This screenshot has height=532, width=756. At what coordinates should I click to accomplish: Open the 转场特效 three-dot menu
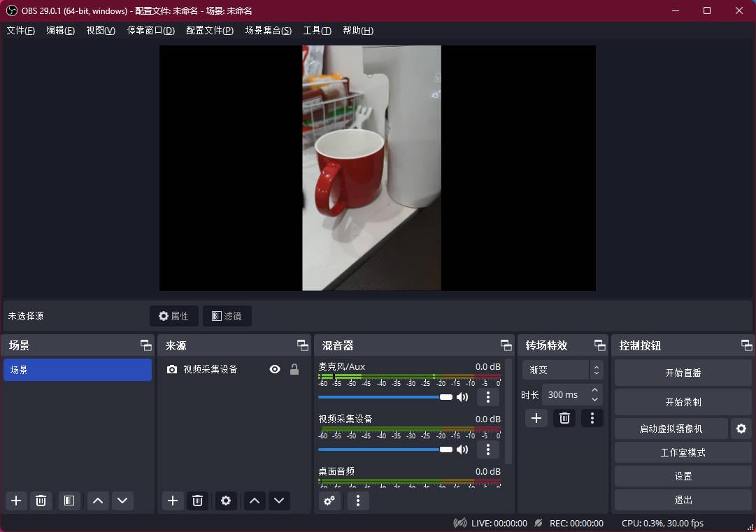[x=592, y=418]
